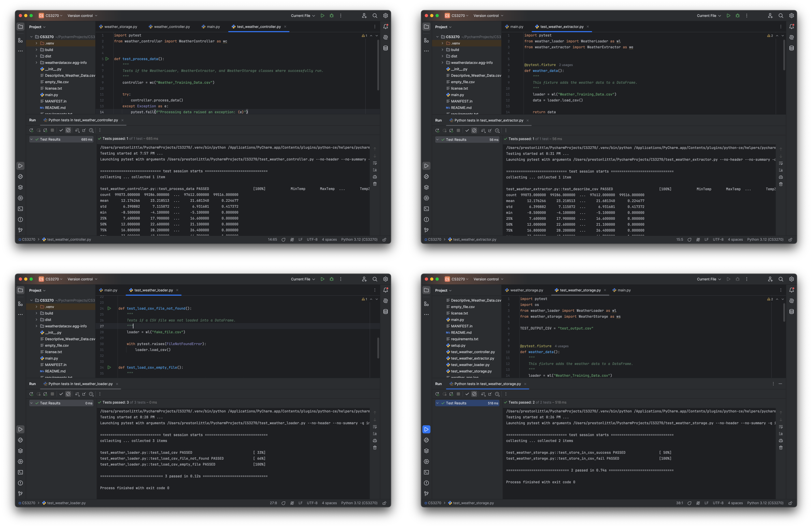Image resolution: width=812 pixels, height=527 pixels.
Task: Rerun tests in the test_weather_controller Run panel
Action: point(31,130)
